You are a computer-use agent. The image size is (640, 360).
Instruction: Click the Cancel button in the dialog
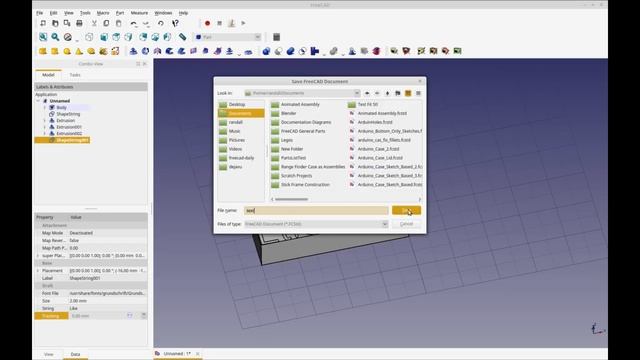click(x=406, y=224)
